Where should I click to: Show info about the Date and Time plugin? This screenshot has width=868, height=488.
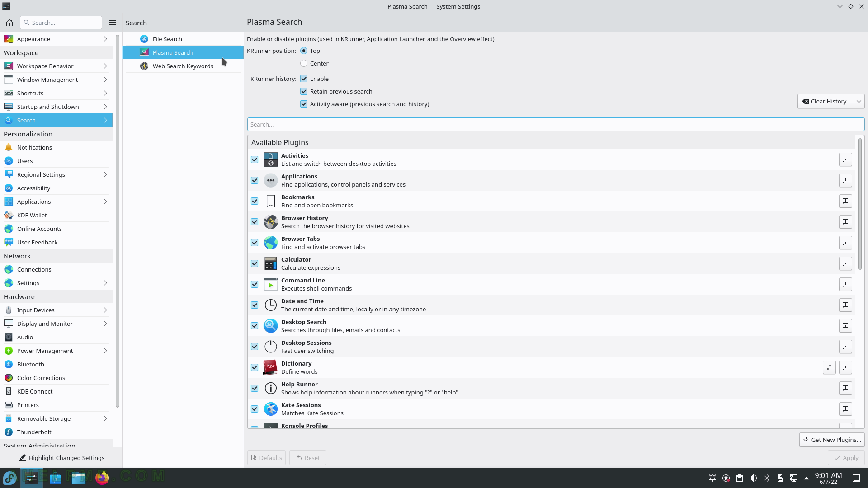coord(845,305)
